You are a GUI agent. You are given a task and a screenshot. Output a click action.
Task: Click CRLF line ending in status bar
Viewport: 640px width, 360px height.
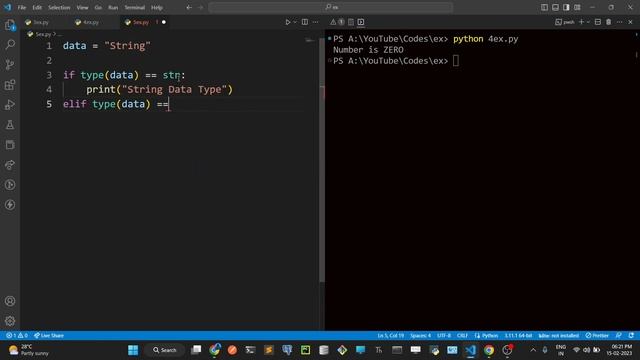462,336
